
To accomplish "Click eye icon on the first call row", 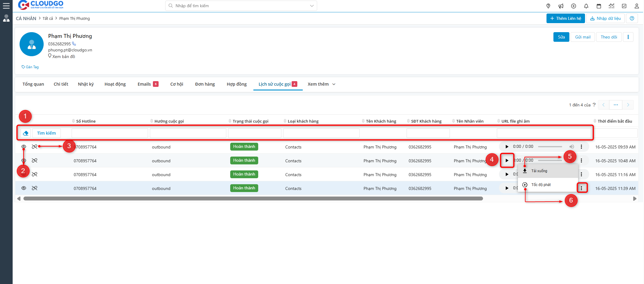I will click(24, 147).
